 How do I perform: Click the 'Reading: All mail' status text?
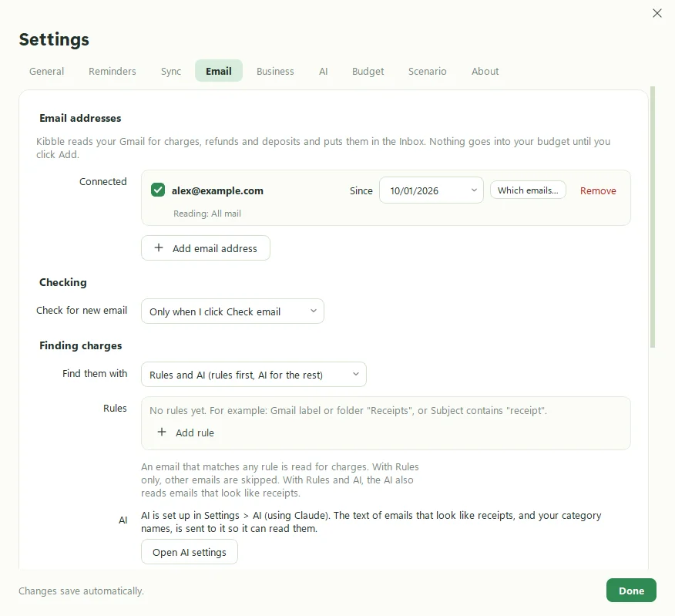click(x=207, y=214)
